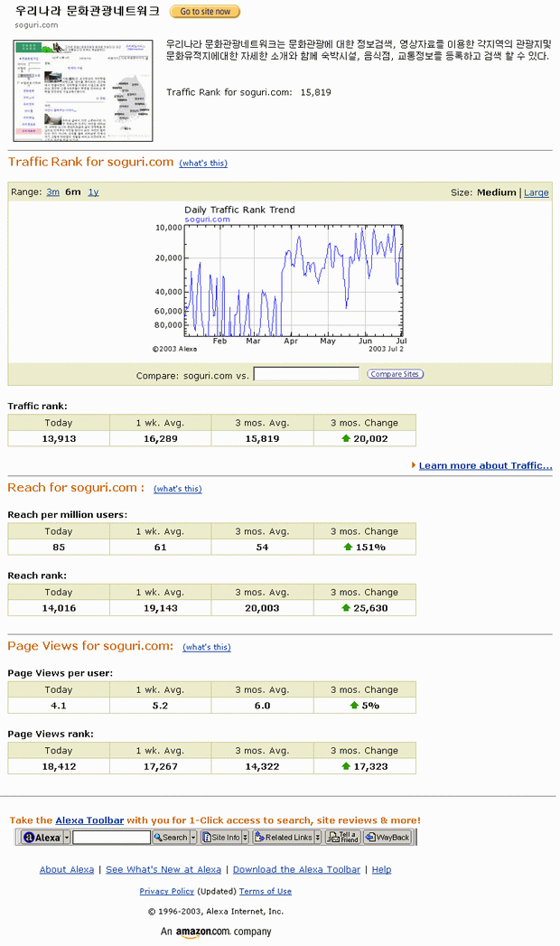The image size is (560, 946).
Task: Open the Privacy Policy link
Action: tap(167, 891)
